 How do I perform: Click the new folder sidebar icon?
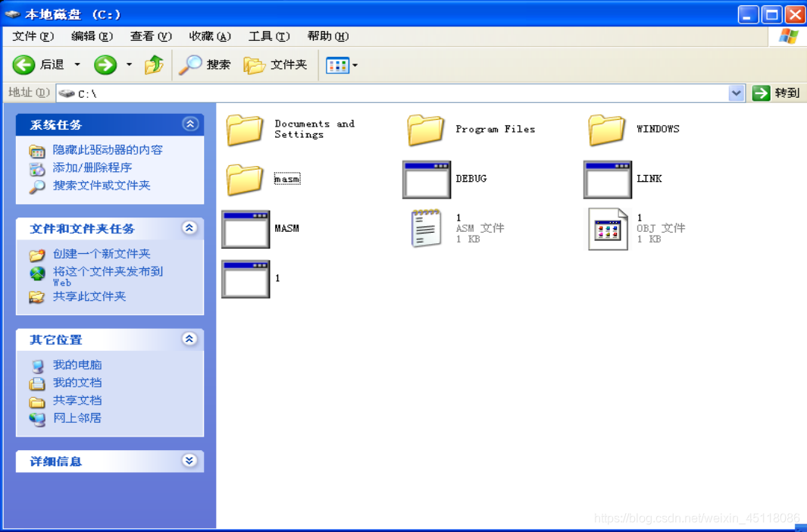[x=37, y=255]
